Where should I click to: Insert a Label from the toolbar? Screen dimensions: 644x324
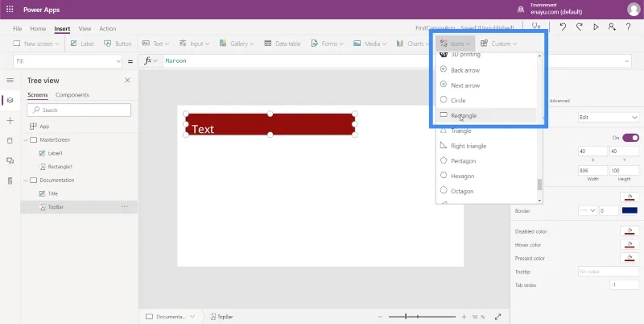point(82,44)
